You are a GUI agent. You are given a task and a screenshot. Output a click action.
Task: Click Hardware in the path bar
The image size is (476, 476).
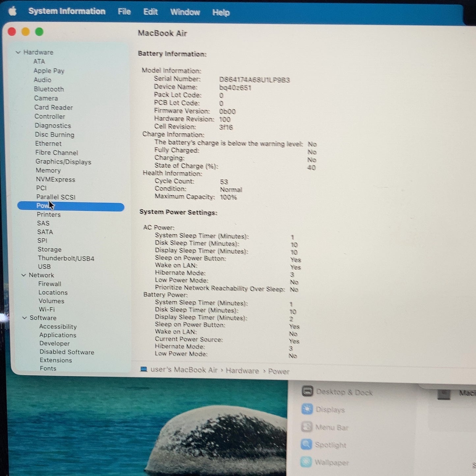point(242,371)
